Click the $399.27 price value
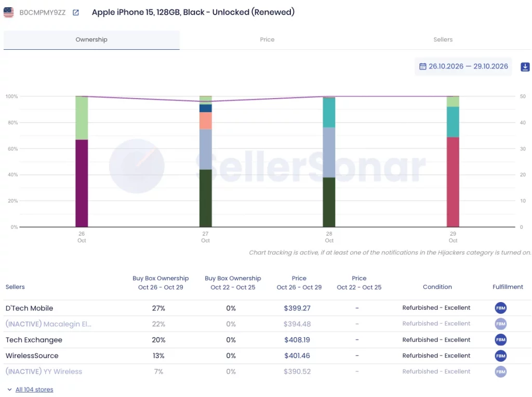Image resolution: width=532 pixels, height=397 pixels. (297, 308)
